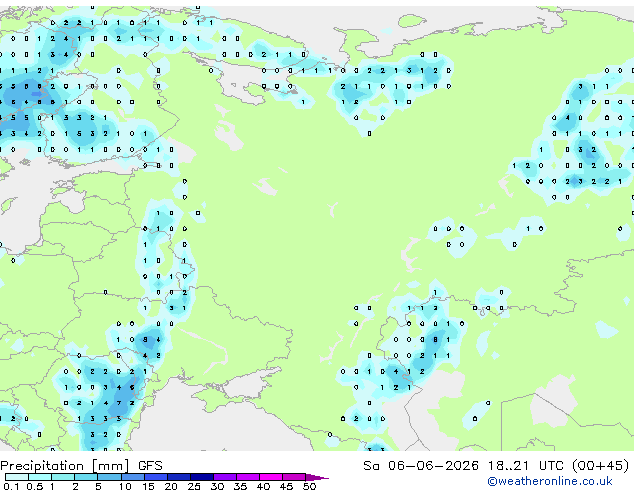Click the '10' legend scale label
634x490 pixels.
pos(125,486)
